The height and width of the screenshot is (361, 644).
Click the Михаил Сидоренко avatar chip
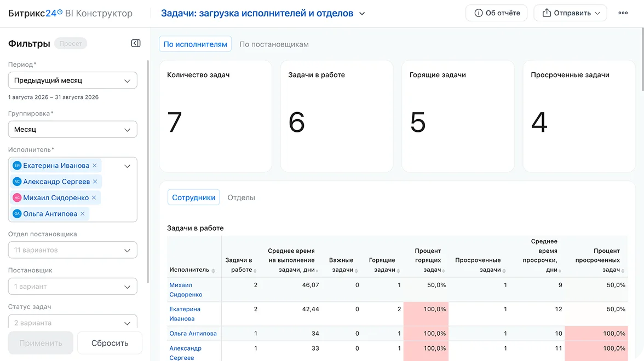click(17, 198)
